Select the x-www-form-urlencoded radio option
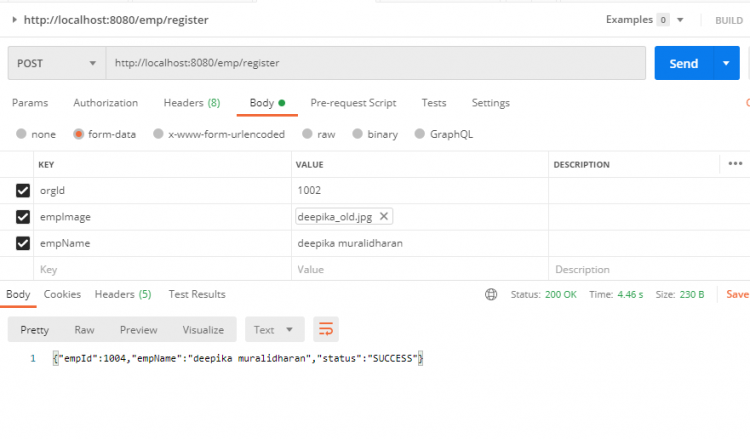The image size is (750, 439). tap(158, 134)
